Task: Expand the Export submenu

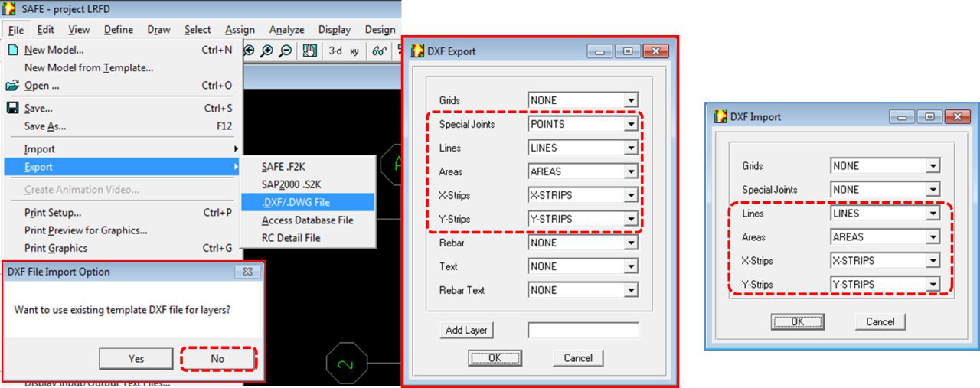Action: coord(122,167)
